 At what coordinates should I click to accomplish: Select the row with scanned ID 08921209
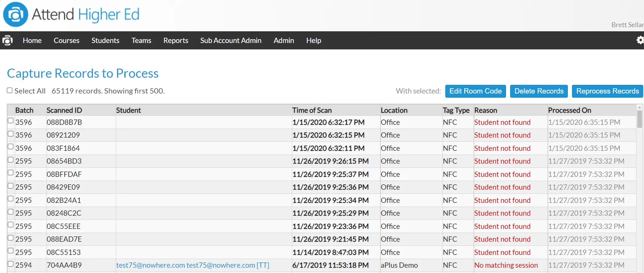pos(11,134)
